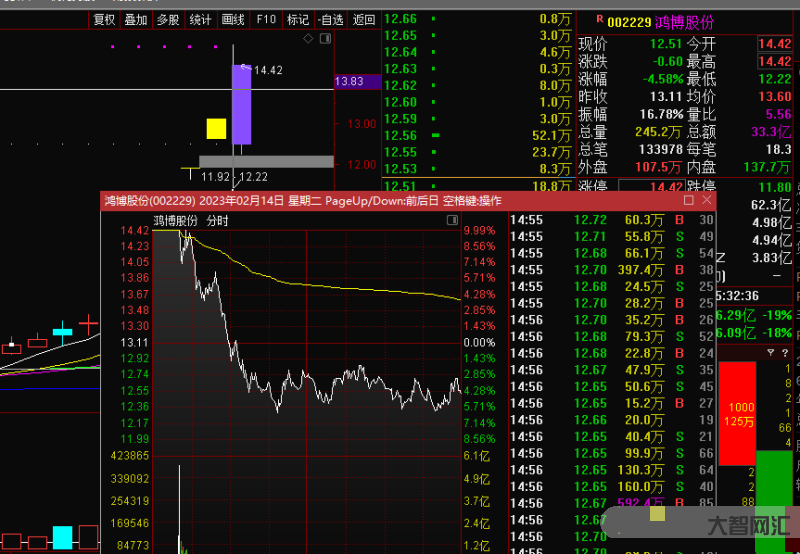The height and width of the screenshot is (554, 800).
Task: Toggle -自选 to remove from watchlist
Action: (330, 19)
